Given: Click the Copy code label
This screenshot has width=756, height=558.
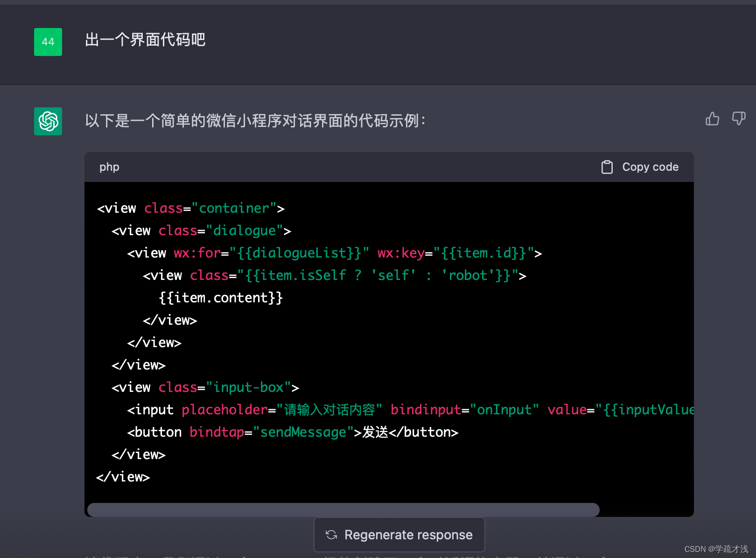Looking at the screenshot, I should tap(650, 167).
